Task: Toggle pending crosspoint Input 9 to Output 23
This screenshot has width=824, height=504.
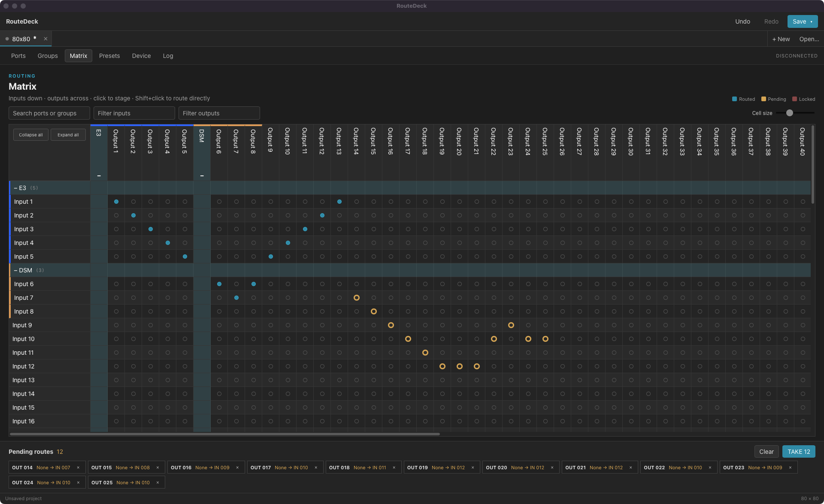Action: coord(511,325)
